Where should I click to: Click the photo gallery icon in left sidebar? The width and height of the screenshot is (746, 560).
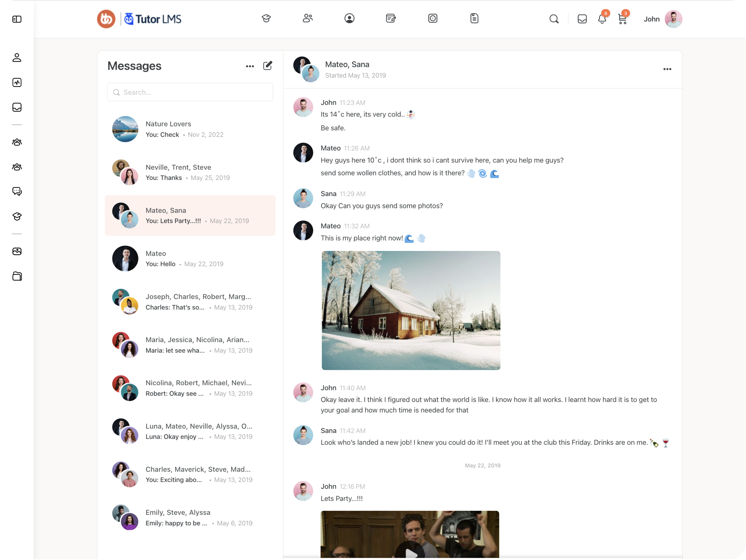17,251
